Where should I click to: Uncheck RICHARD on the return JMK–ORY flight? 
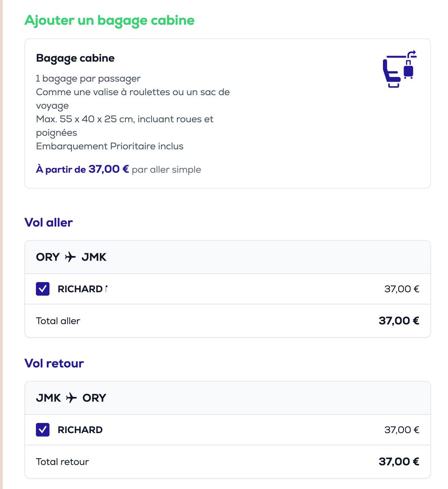point(43,430)
